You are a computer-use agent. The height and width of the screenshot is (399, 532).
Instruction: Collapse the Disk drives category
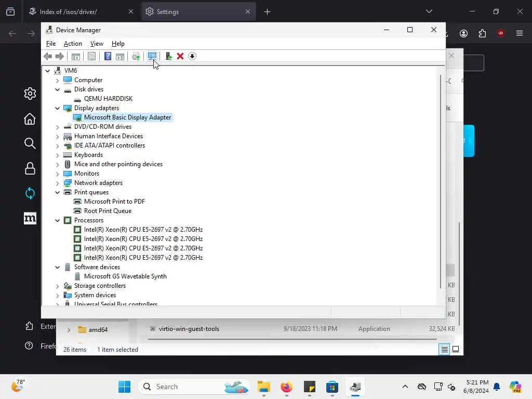click(x=57, y=89)
